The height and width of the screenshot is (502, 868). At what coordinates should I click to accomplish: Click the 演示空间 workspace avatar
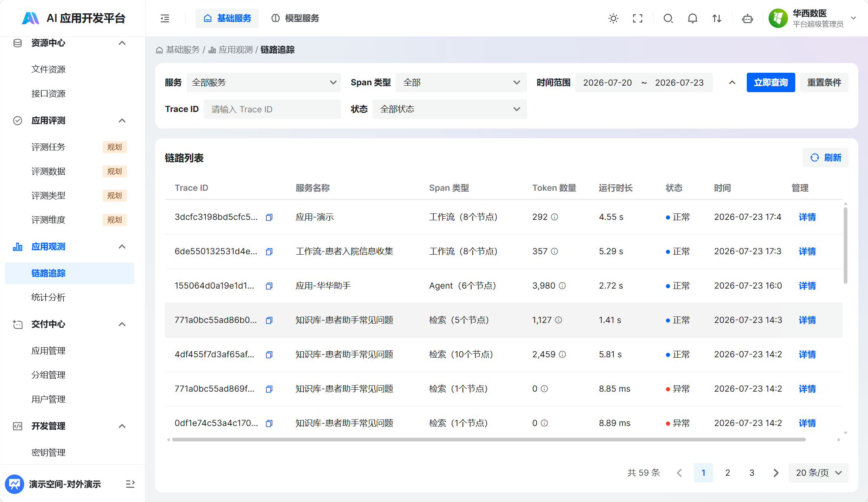click(15, 484)
